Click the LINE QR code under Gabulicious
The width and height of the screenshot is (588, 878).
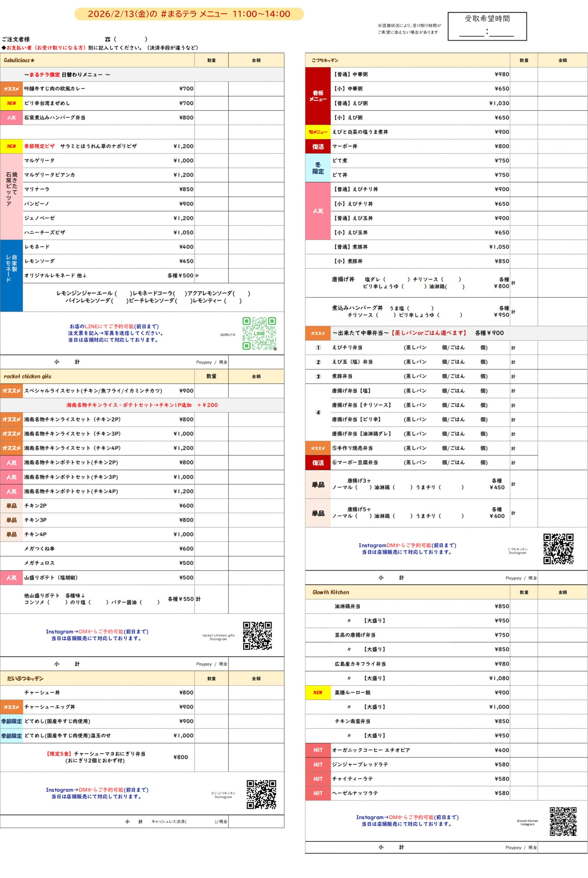(x=259, y=333)
